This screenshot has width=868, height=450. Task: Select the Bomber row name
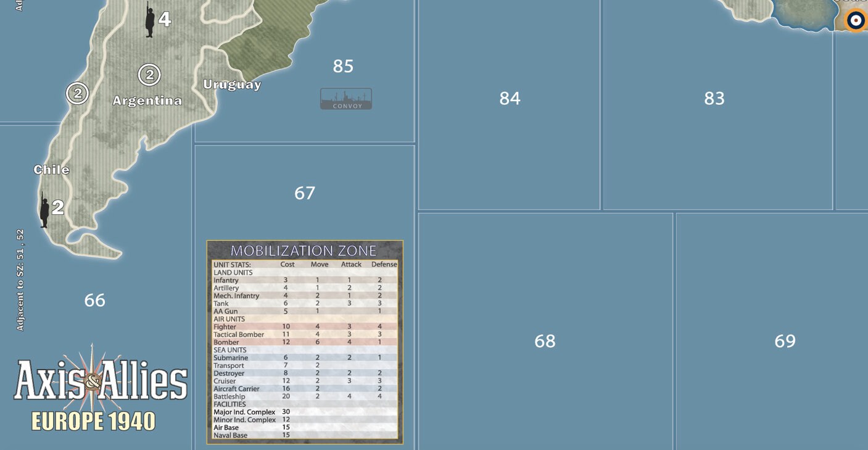click(x=226, y=343)
